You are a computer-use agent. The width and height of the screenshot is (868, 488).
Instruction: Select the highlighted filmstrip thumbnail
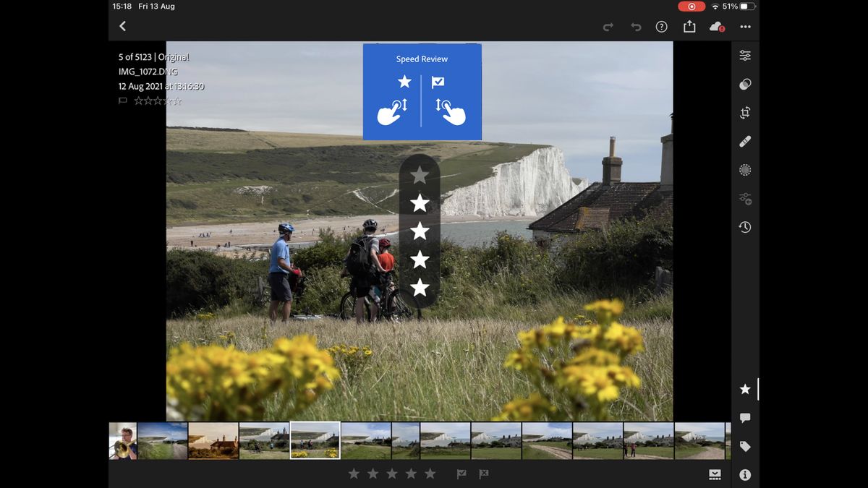[x=315, y=440]
